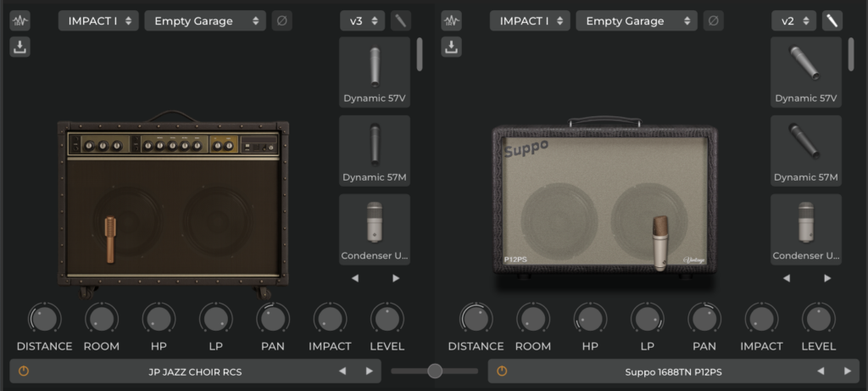868x391 pixels.
Task: Click left cabinet LP knob
Action: 216,319
